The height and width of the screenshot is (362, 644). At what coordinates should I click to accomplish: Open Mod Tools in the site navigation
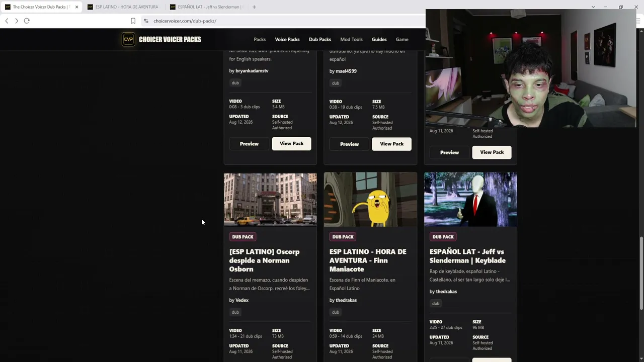(x=351, y=39)
